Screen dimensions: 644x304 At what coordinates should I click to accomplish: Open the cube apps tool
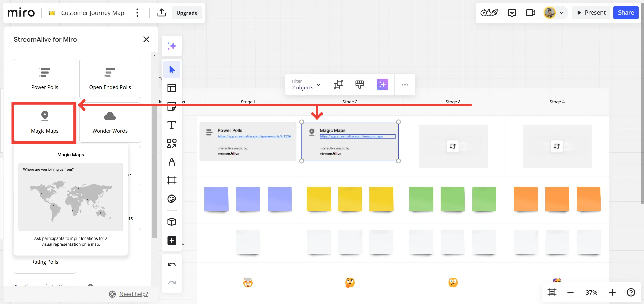click(172, 222)
